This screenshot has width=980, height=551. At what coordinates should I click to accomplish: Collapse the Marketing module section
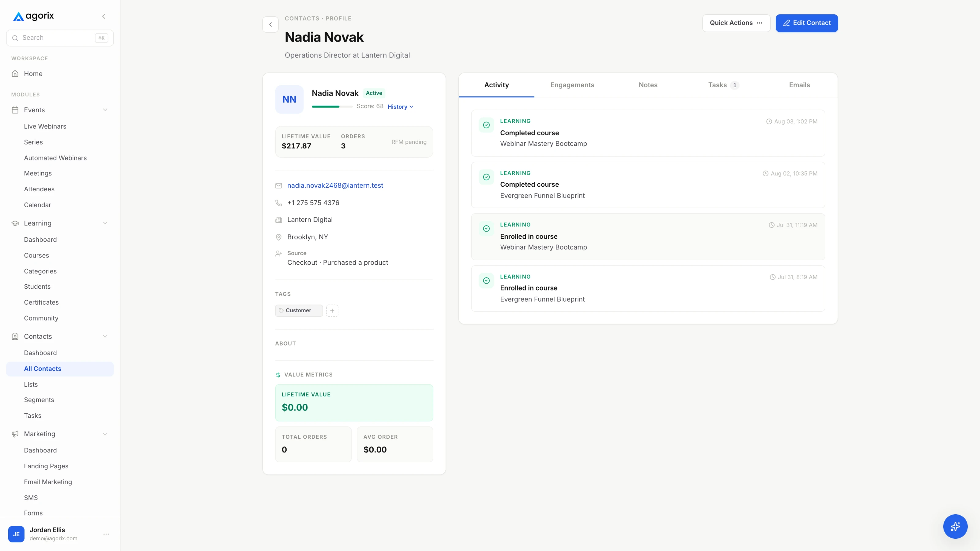pyautogui.click(x=105, y=434)
